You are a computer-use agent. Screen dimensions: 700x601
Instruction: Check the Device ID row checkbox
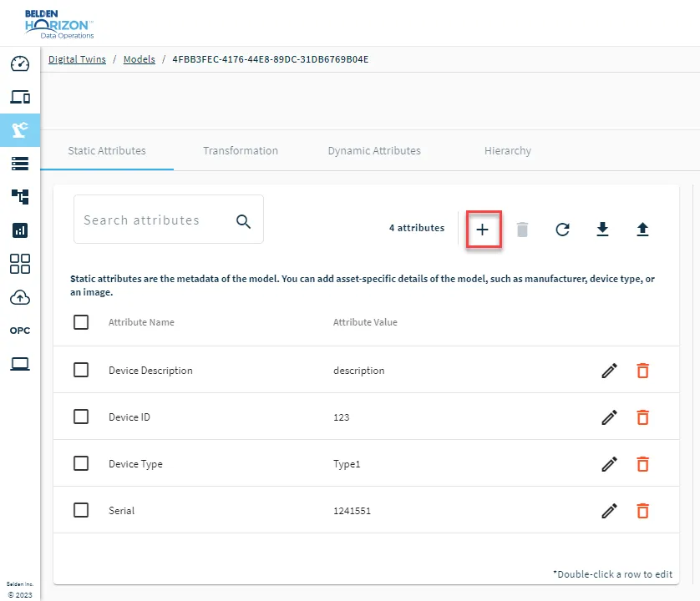point(81,417)
